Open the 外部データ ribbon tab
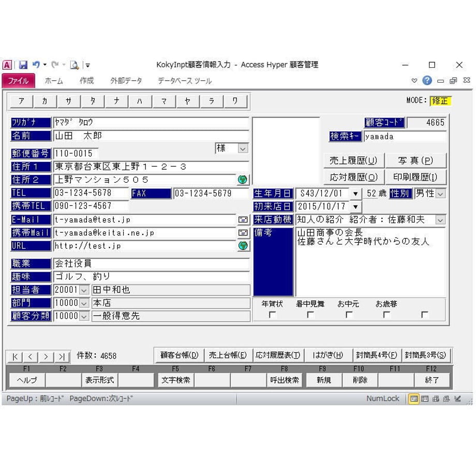Screen dimensions: 476x476 [x=126, y=81]
